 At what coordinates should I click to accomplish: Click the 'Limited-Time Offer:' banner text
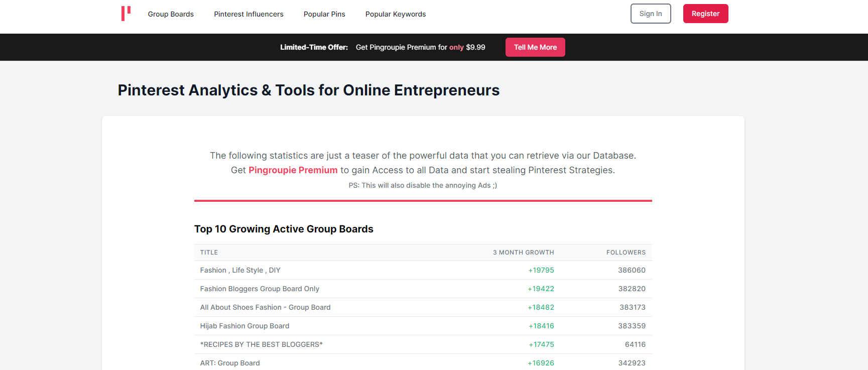tap(314, 47)
